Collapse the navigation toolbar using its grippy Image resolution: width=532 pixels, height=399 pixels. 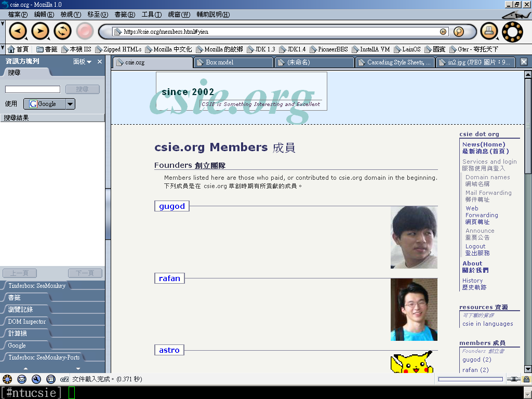click(3, 32)
